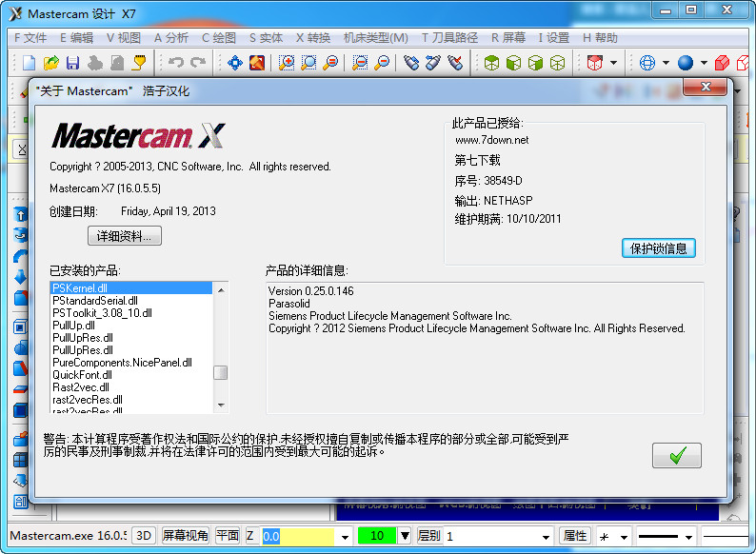Click the blue up arrow sidebar icon
This screenshot has width=756, height=554.
21,214
